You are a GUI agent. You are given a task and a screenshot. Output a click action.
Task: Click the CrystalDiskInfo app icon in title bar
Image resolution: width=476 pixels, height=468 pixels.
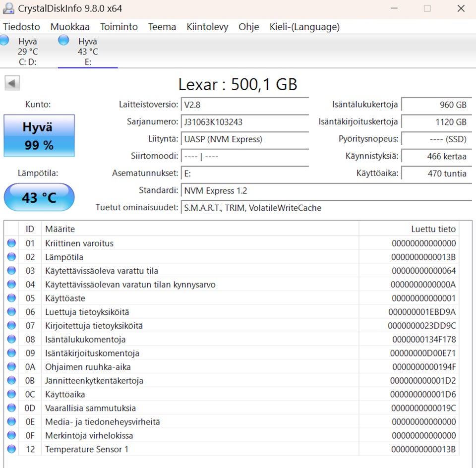(x=8, y=8)
